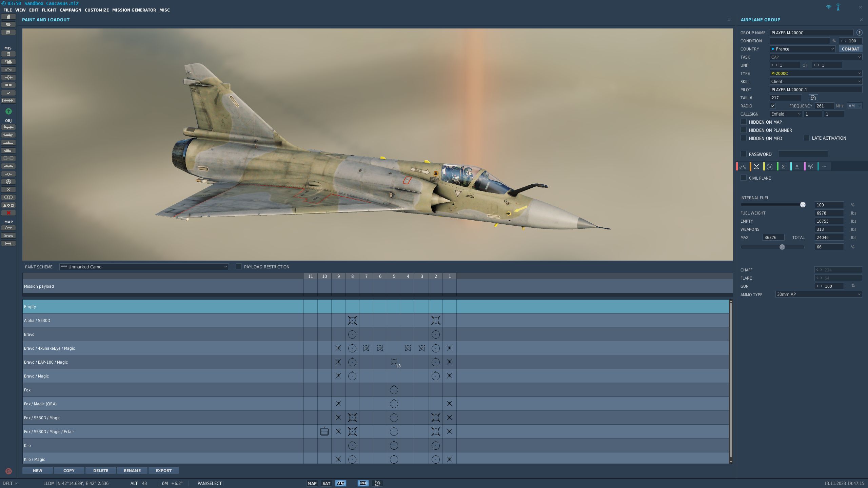The width and height of the screenshot is (868, 488).
Task: Open the MISSION GENERATOR menu
Action: coord(134,10)
